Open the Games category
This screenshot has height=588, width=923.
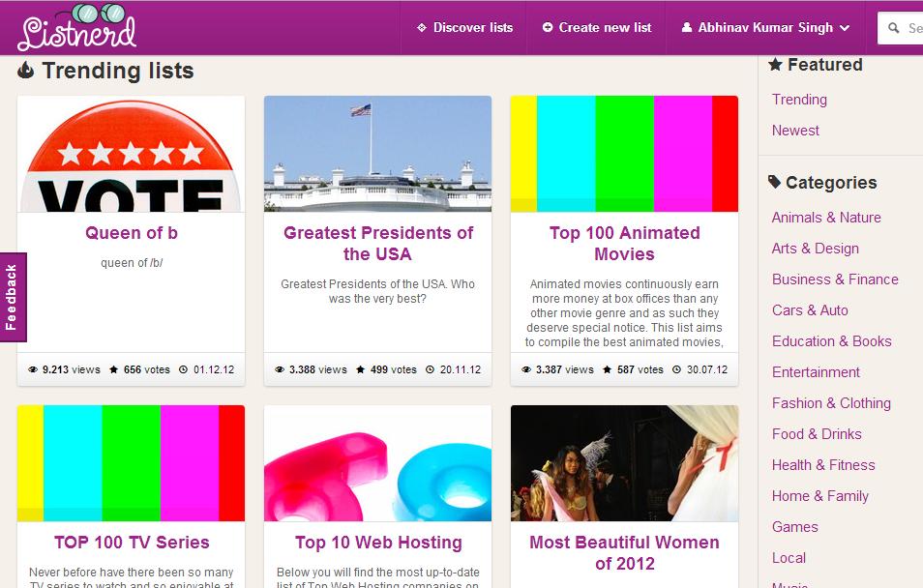coord(795,527)
